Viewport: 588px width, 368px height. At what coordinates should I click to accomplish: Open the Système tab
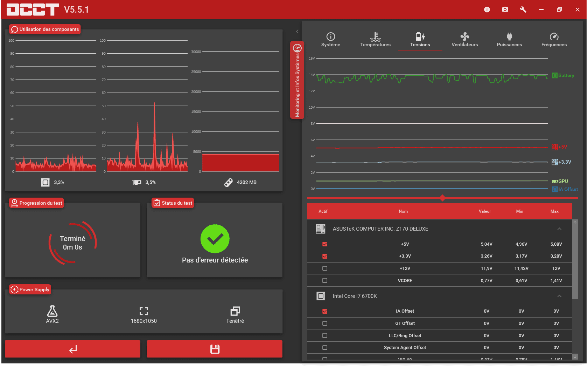click(331, 40)
